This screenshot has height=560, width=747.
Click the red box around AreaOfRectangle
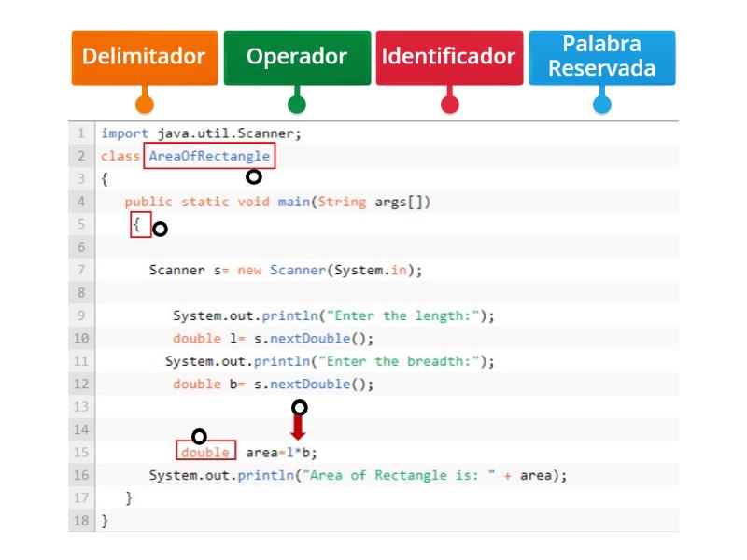[209, 156]
